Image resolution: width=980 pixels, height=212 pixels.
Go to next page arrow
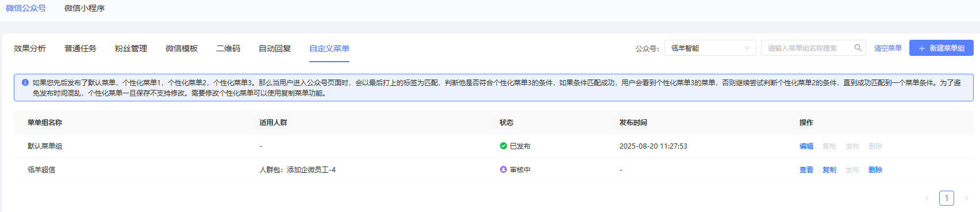tap(966, 198)
